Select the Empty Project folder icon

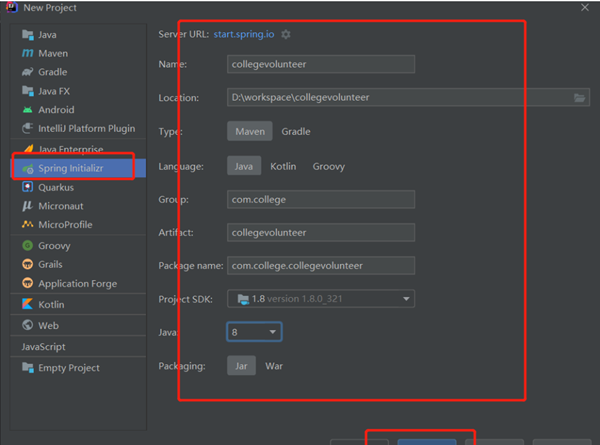pyautogui.click(x=28, y=367)
